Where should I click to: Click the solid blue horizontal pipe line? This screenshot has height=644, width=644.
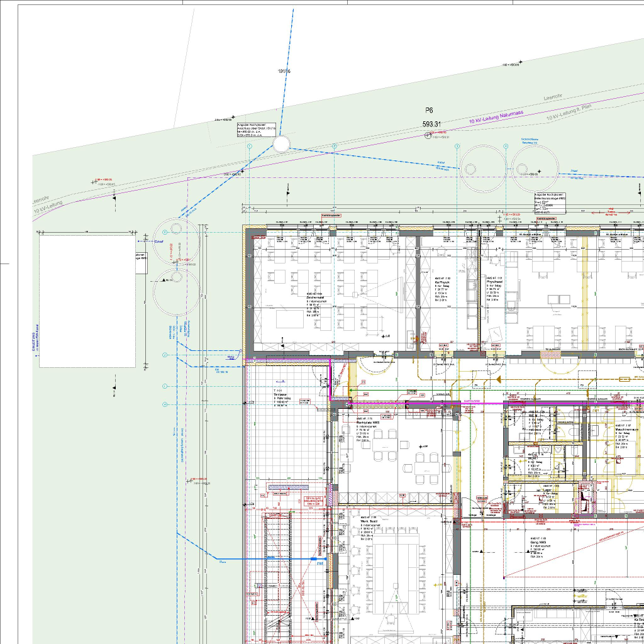pos(270,558)
